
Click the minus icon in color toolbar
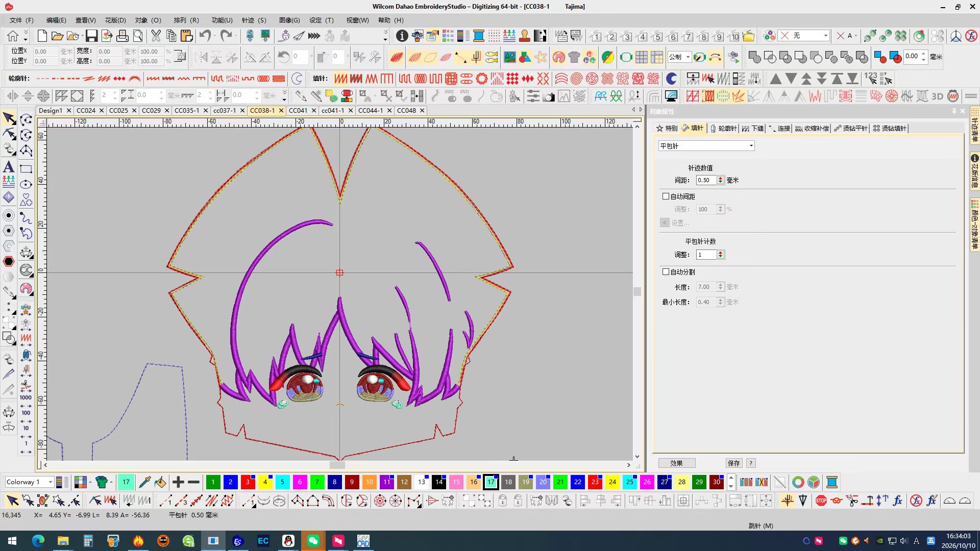pos(193,482)
